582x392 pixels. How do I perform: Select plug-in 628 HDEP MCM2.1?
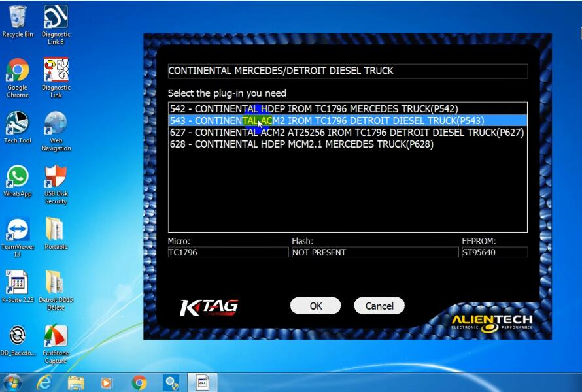coord(348,144)
